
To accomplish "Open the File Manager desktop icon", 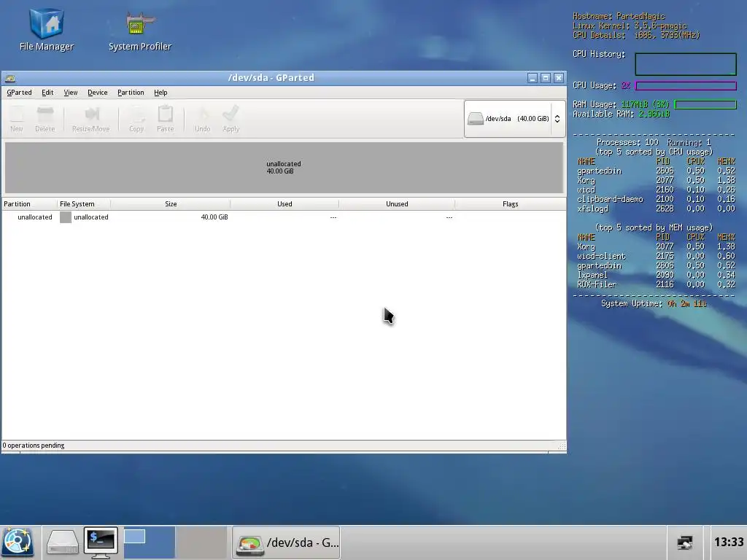I will click(47, 29).
